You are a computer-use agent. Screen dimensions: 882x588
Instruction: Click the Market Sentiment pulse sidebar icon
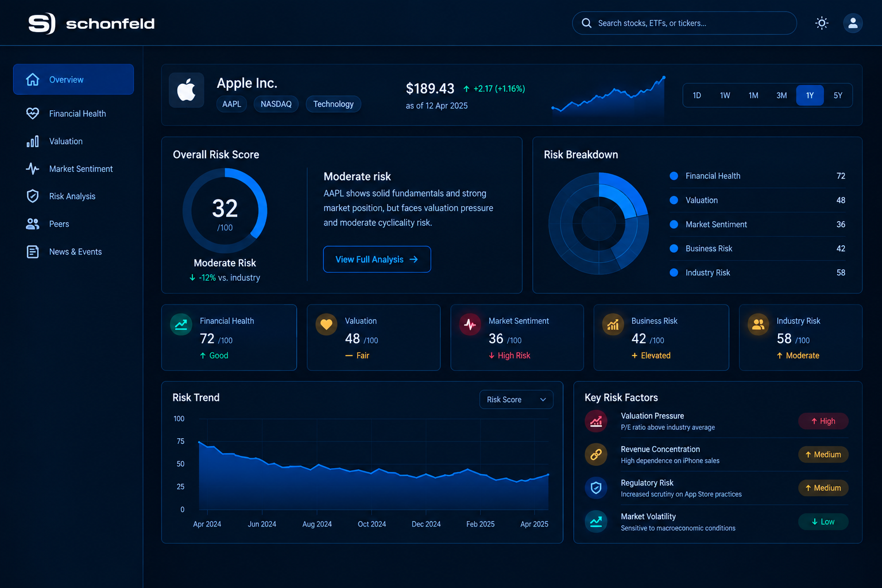[x=33, y=169]
